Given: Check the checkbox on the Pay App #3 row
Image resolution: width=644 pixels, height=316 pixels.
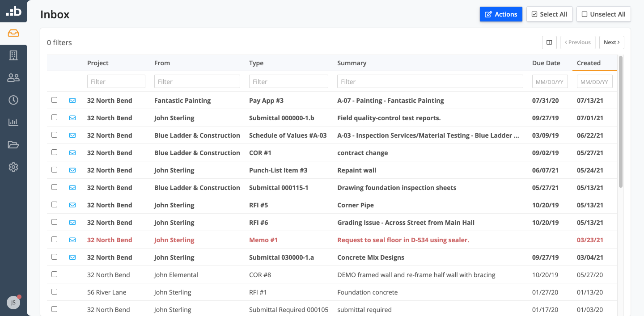Looking at the screenshot, I should pos(54,100).
